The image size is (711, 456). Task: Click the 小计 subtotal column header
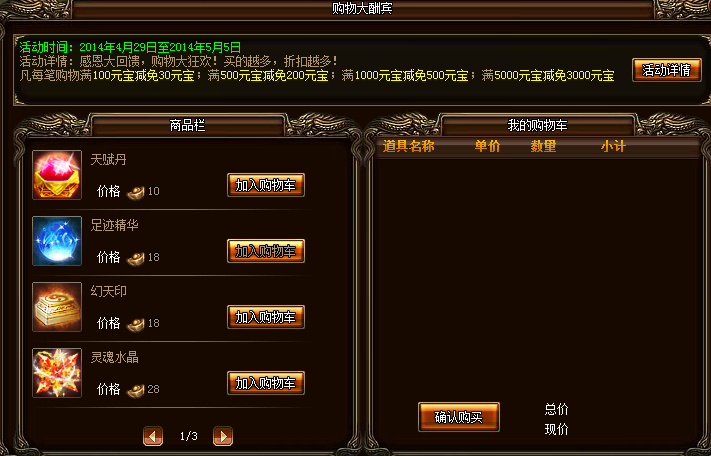(613, 146)
